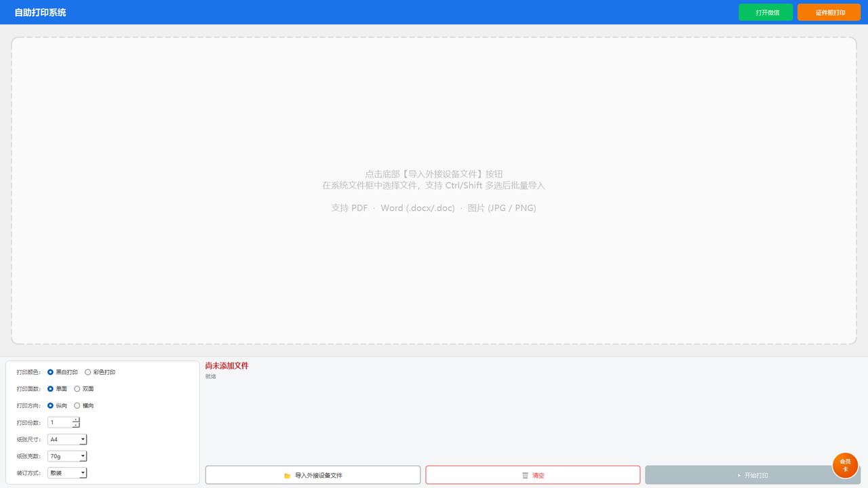Click 导入外接设备文件 import button
The image size is (868, 488).
(313, 475)
